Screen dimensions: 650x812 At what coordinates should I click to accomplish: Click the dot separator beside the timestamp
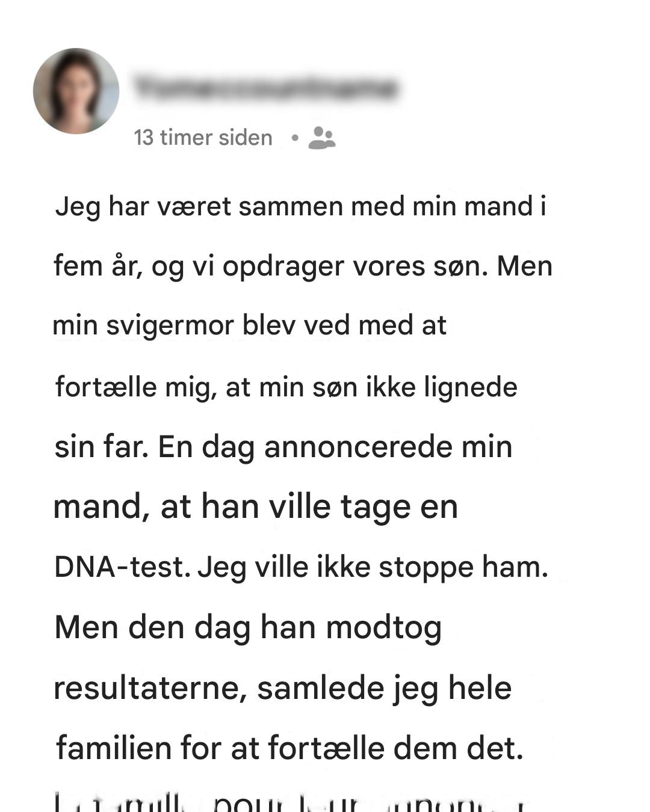(294, 138)
